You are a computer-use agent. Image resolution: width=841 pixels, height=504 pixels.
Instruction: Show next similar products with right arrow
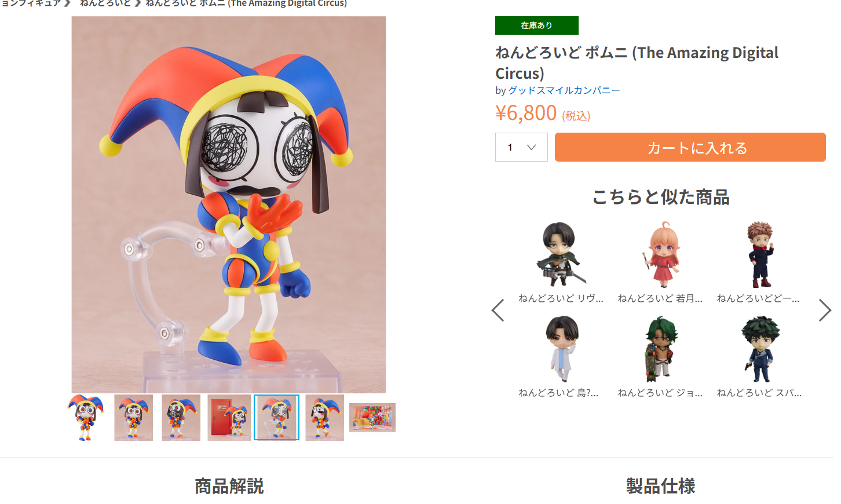point(825,311)
